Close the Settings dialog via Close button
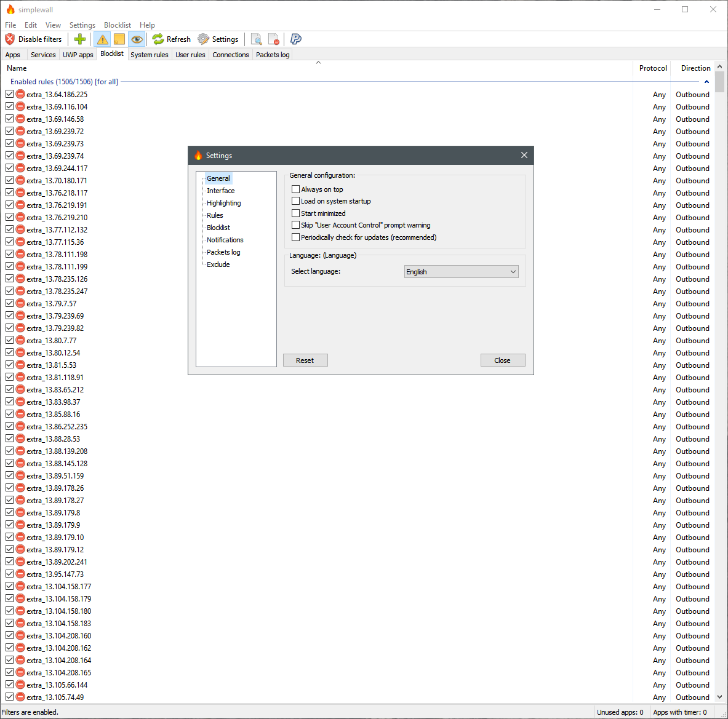Image resolution: width=728 pixels, height=719 pixels. point(503,360)
